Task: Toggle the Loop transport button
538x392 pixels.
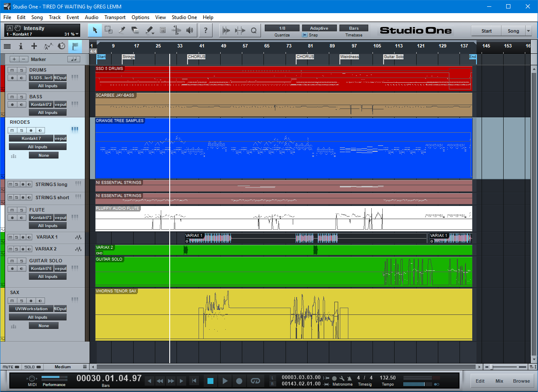Action: click(255, 381)
